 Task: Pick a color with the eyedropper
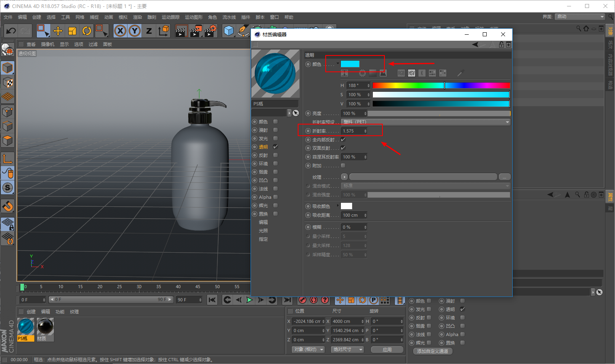pos(461,73)
